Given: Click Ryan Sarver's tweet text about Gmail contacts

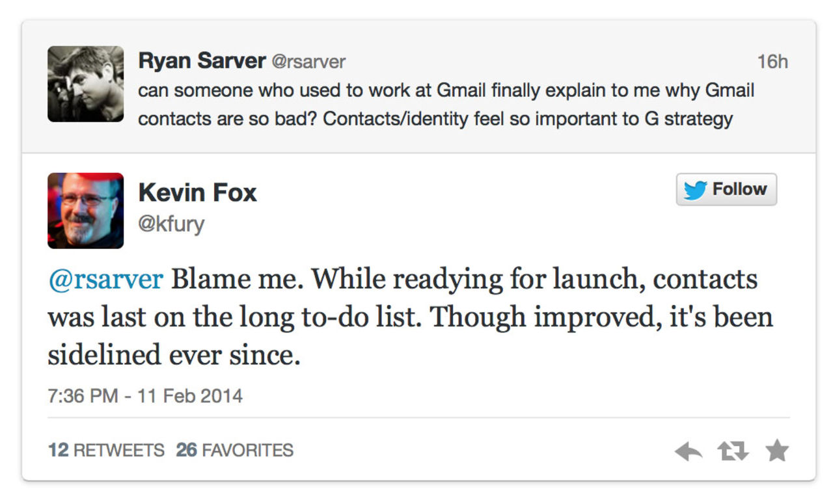Looking at the screenshot, I should click(x=446, y=90).
